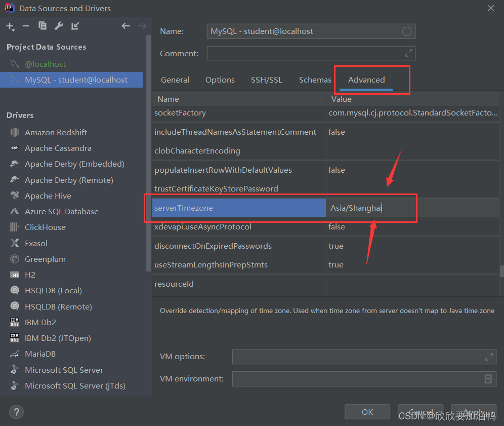
Task: Go forward with right arrow icon
Action: click(142, 26)
